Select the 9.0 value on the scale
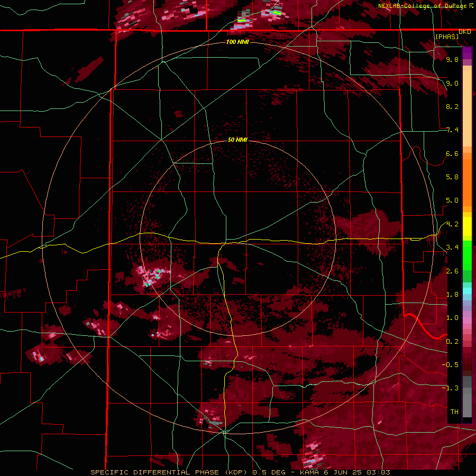 (x=452, y=83)
